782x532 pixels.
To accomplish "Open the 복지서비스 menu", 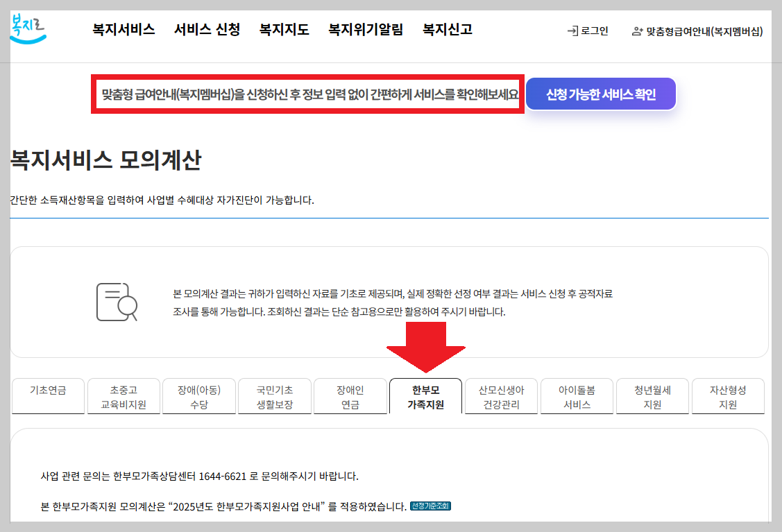I will pos(124,29).
